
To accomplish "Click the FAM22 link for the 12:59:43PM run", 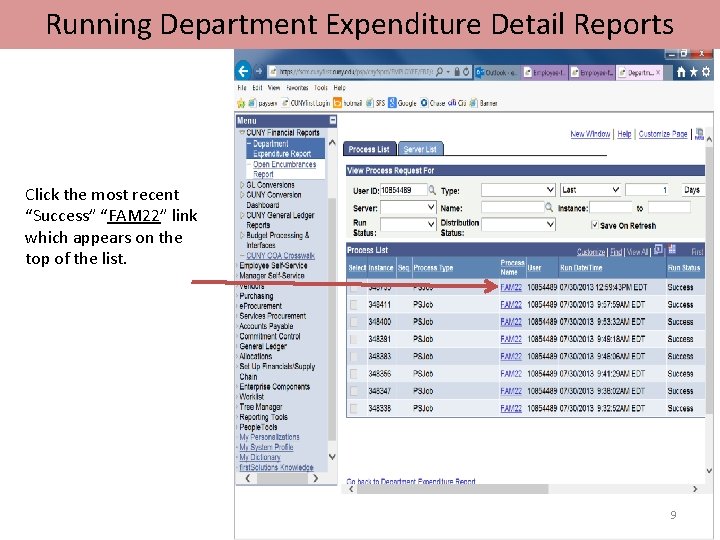I will click(x=511, y=287).
